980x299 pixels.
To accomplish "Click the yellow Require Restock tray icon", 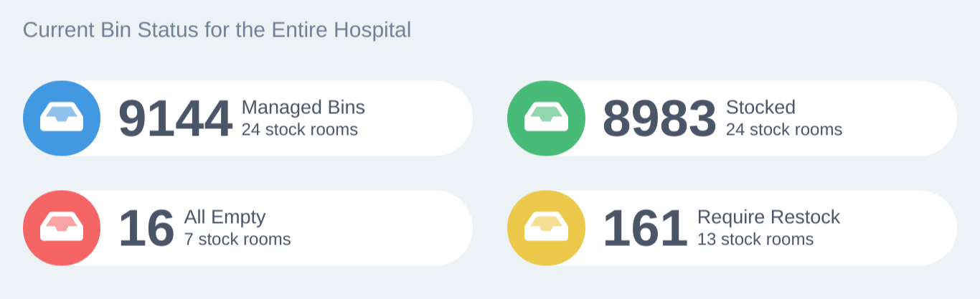I will [x=546, y=228].
